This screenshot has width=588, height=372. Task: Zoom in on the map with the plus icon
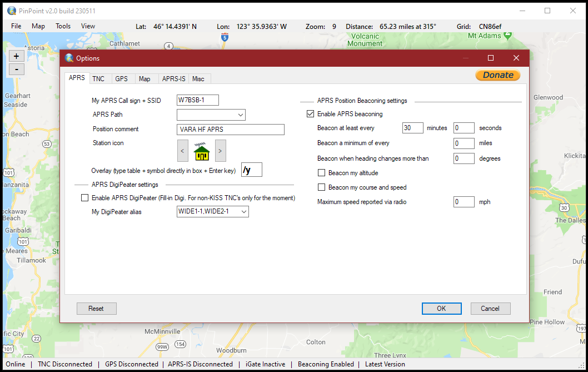[x=16, y=56]
